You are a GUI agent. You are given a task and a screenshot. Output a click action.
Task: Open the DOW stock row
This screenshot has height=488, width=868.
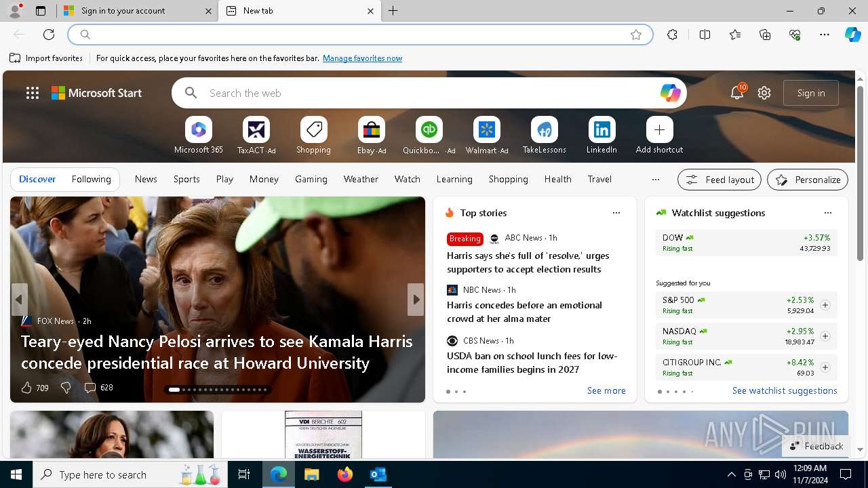pos(746,243)
